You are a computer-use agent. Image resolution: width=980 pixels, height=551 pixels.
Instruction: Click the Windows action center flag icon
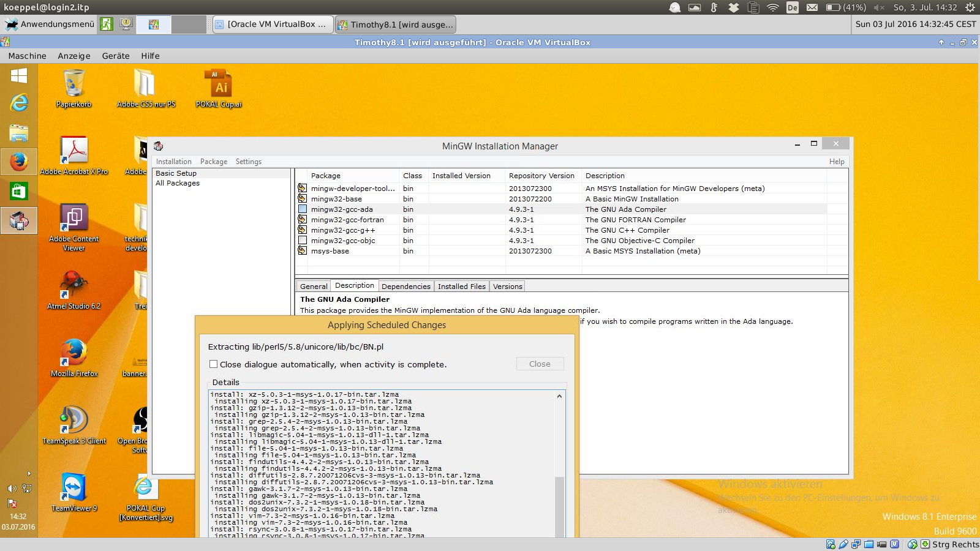tap(12, 503)
